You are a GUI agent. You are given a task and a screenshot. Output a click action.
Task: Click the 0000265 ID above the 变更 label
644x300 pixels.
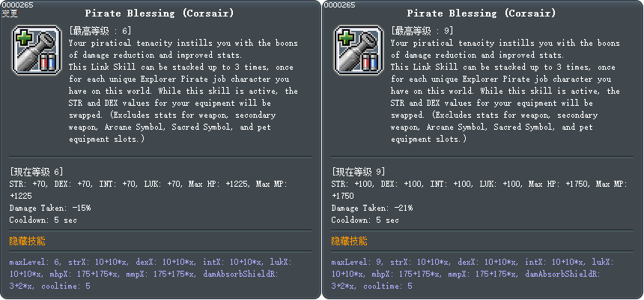pyautogui.click(x=16, y=4)
